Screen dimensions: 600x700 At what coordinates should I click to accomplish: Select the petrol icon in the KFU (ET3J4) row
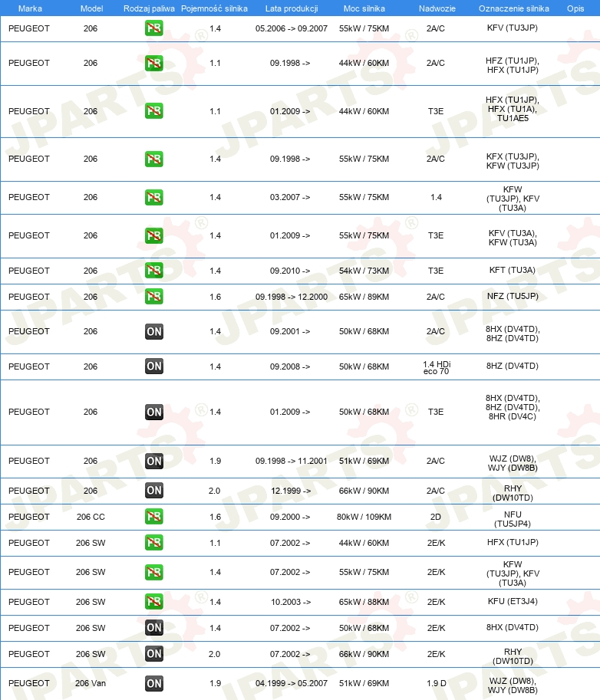pyautogui.click(x=153, y=602)
